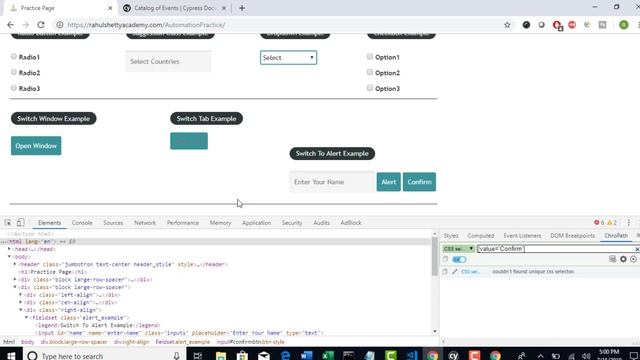Go back in browser history
This screenshot has height=360, width=640.
click(10, 25)
